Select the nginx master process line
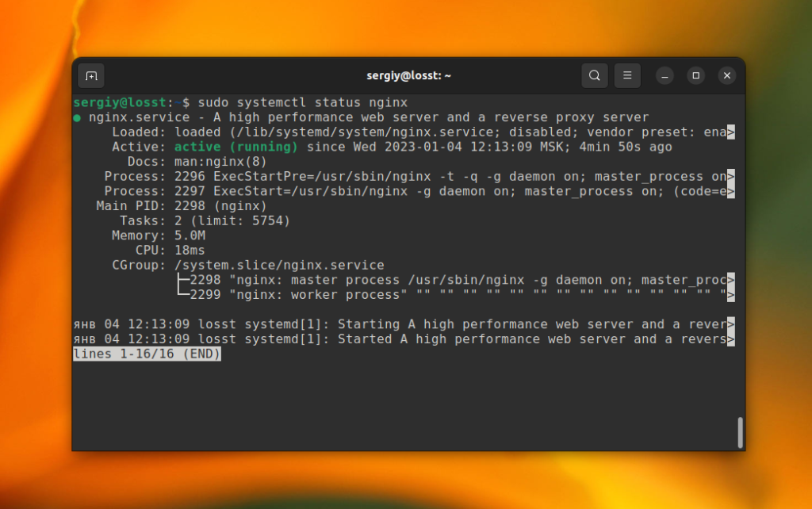 [x=396, y=280]
